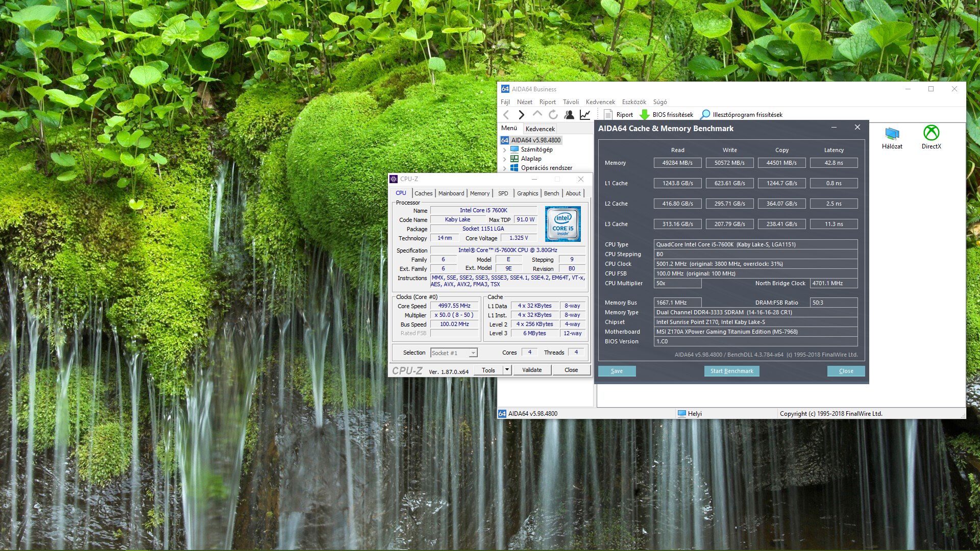Select the AIDA64 v5.98.4800 tree root
The height and width of the screenshot is (551, 980).
tap(535, 140)
